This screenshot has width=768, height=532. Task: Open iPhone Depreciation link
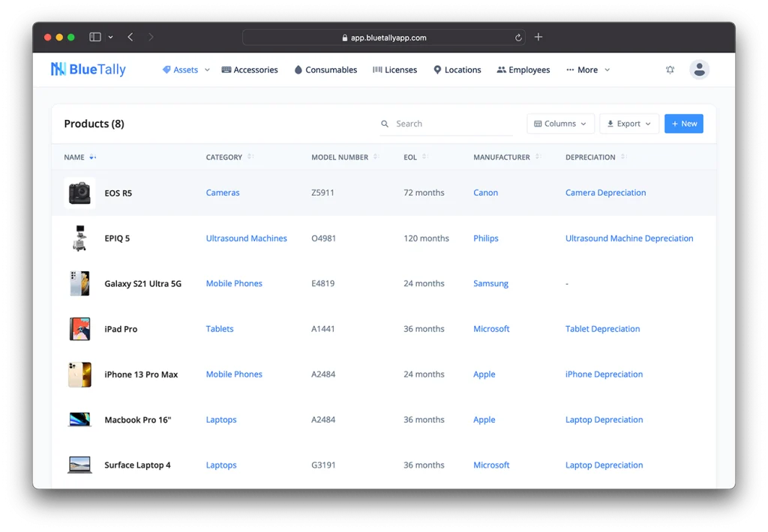[x=604, y=375]
